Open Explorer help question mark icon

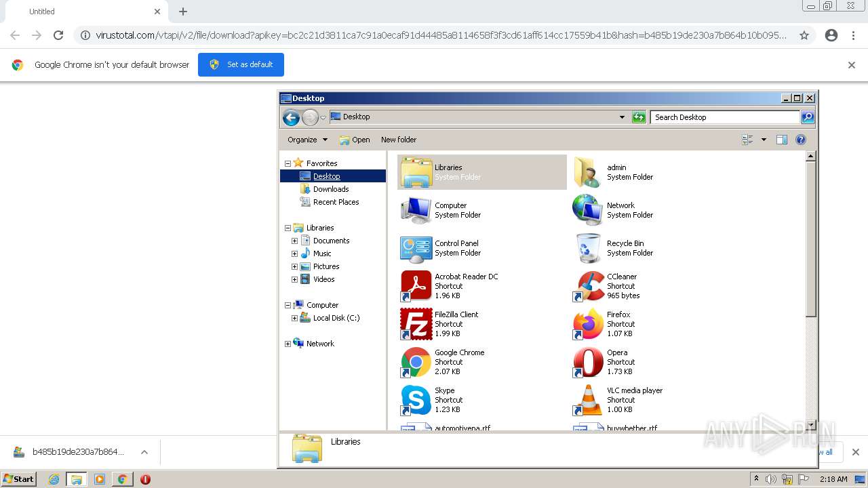801,140
